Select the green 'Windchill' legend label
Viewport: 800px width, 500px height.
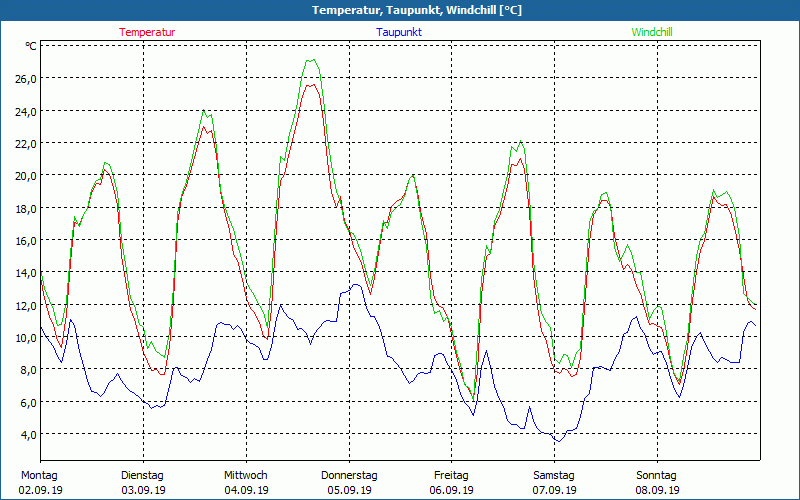pos(652,32)
